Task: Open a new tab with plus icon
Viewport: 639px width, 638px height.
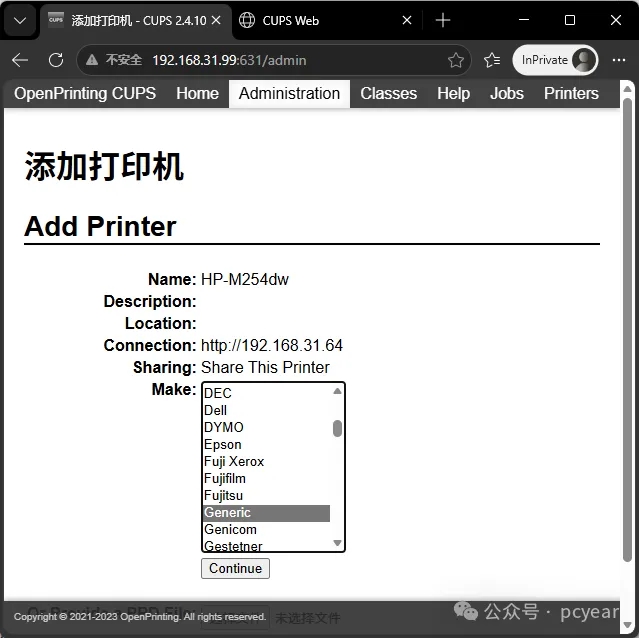Action: point(443,20)
